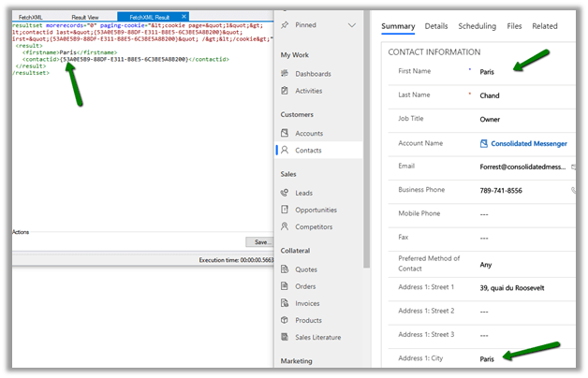Click the First Name field containing Paris
Screen dimensions: 588x378
click(x=487, y=71)
